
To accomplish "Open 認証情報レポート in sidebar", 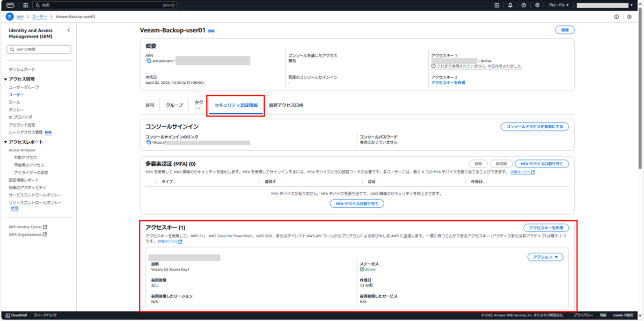I will [24, 180].
